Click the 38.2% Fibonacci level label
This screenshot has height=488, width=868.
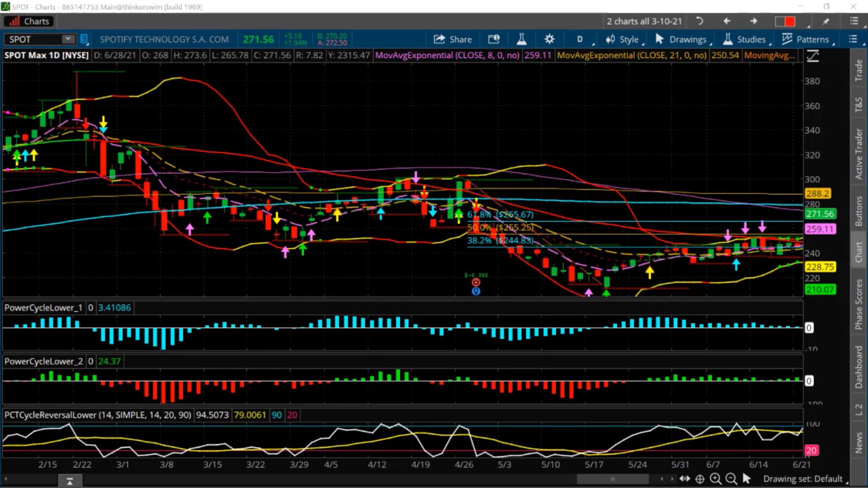(500, 240)
